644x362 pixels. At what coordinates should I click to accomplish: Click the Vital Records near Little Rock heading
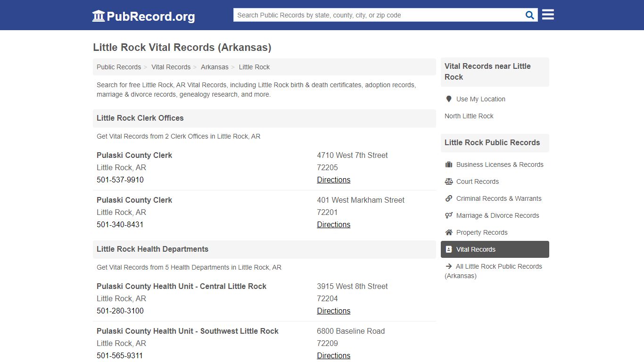point(487,72)
